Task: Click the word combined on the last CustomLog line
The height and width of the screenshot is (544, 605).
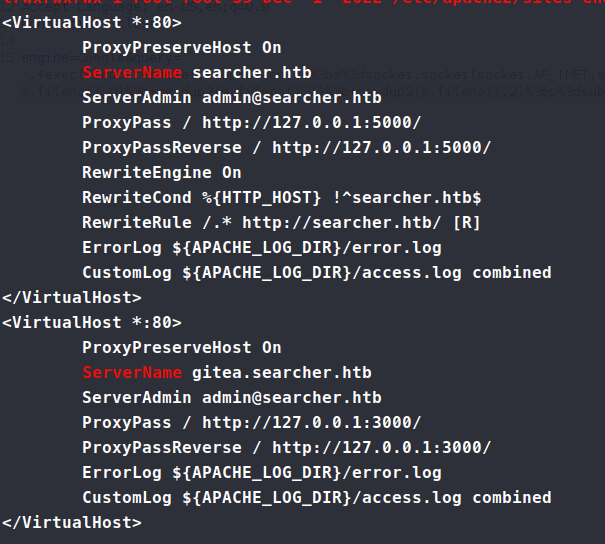Action: [x=511, y=497]
